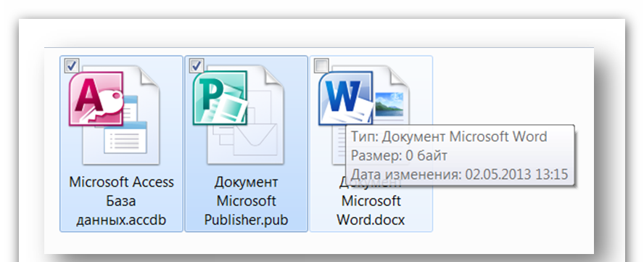Viewport: 644px width, 262px height.
Task: Uncheck the Access database file checkbox
Action: coord(73,65)
